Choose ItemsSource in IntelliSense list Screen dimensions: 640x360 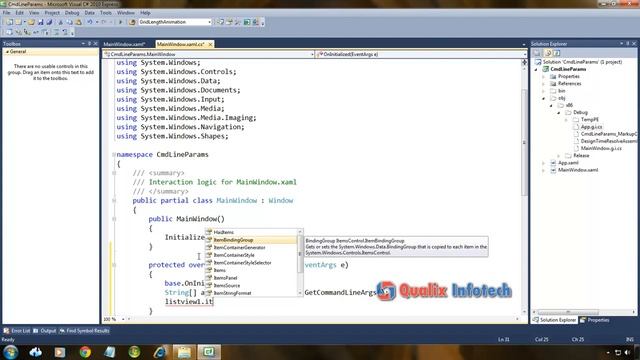coord(252,286)
